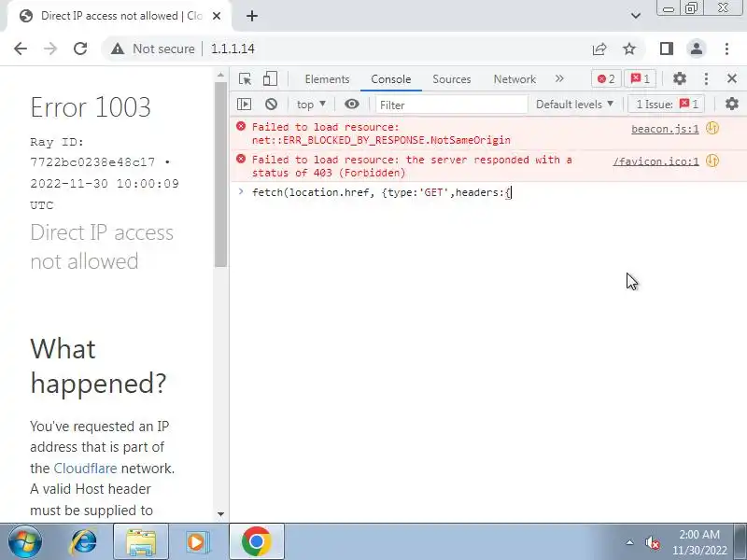Viewport: 747px width, 560px height.
Task: Click the 1 Issue button in console toolbar
Action: (667, 105)
